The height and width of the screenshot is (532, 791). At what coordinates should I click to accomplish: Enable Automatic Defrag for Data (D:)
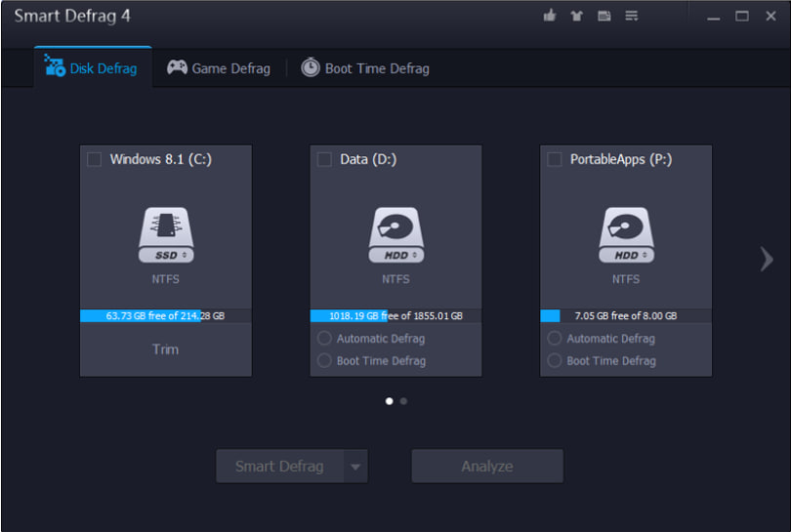(324, 338)
